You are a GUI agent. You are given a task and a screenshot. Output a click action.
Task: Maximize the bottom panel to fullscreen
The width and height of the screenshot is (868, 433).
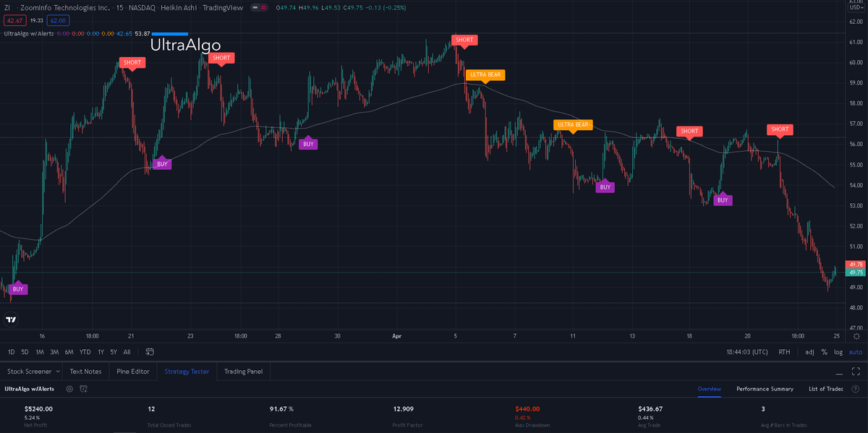pos(855,372)
